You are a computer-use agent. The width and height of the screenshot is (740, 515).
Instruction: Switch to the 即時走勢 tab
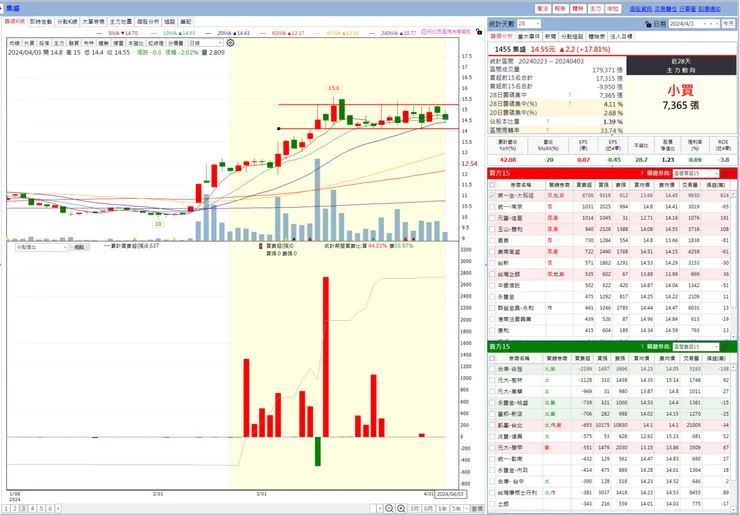pyautogui.click(x=41, y=22)
